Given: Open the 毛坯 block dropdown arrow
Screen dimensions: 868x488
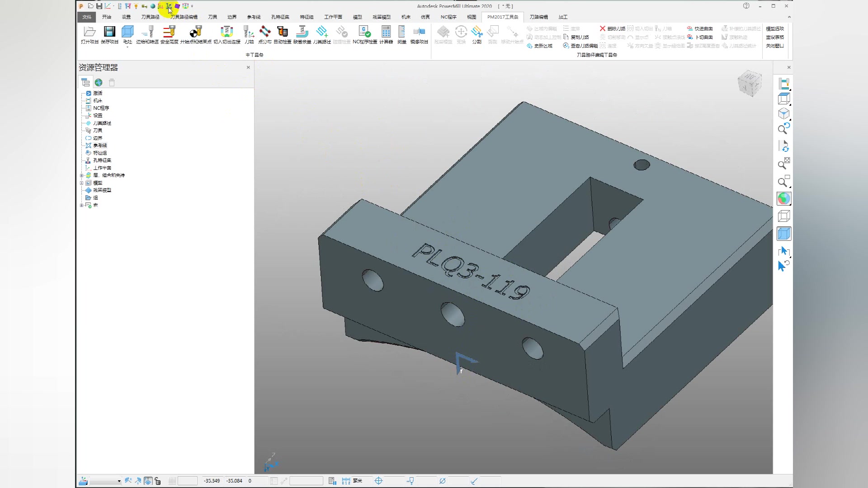Looking at the screenshot, I should 127,47.
